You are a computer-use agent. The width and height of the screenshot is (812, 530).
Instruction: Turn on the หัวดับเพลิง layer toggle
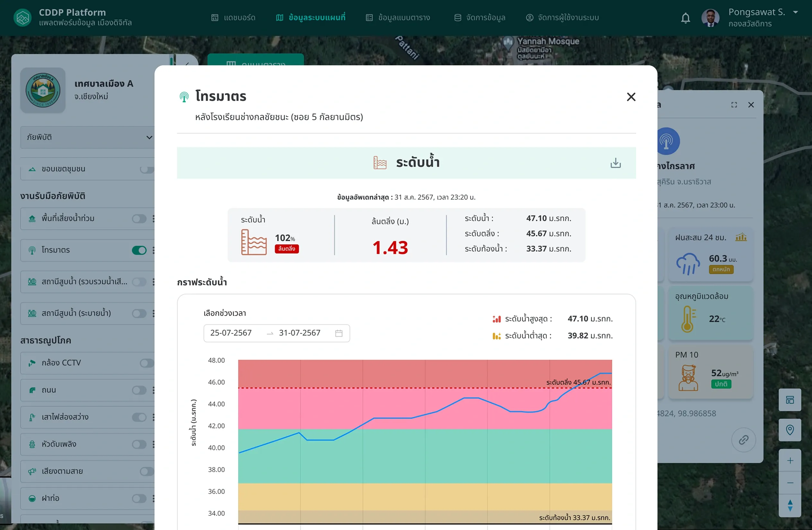click(x=139, y=444)
